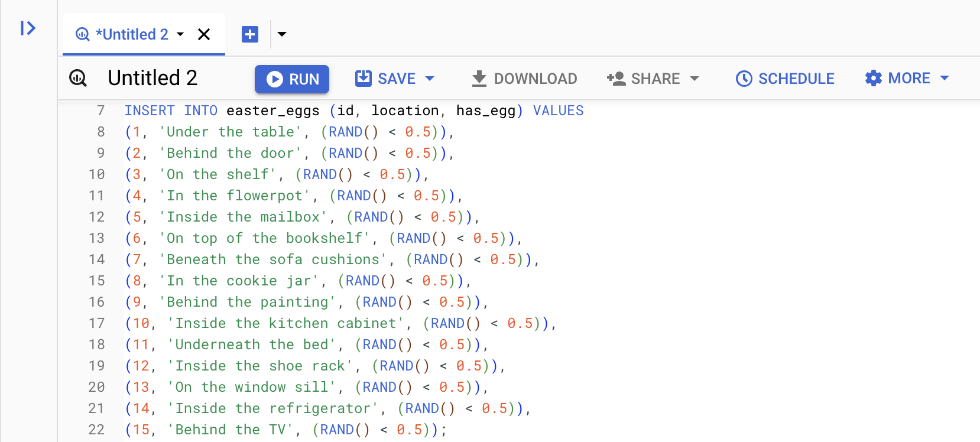Image resolution: width=980 pixels, height=442 pixels.
Task: Expand the Save dropdown arrow
Action: pyautogui.click(x=430, y=79)
